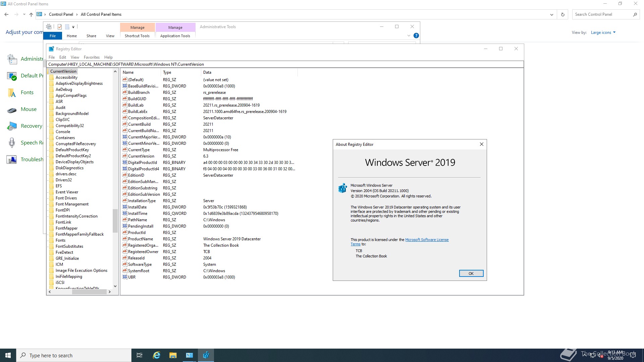Click the Properties quick access icon in Explorer

pyautogui.click(x=60, y=27)
